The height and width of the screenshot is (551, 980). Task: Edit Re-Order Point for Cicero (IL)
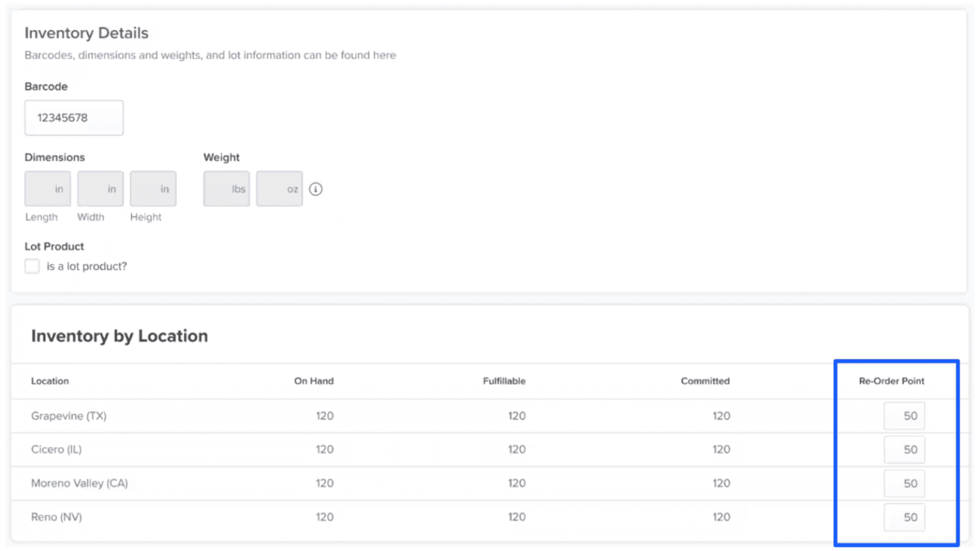point(904,449)
